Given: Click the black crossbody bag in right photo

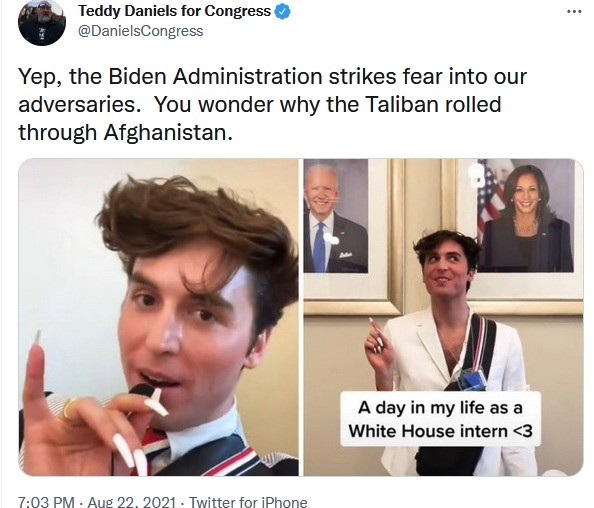Looking at the screenshot, I should coord(451,460).
